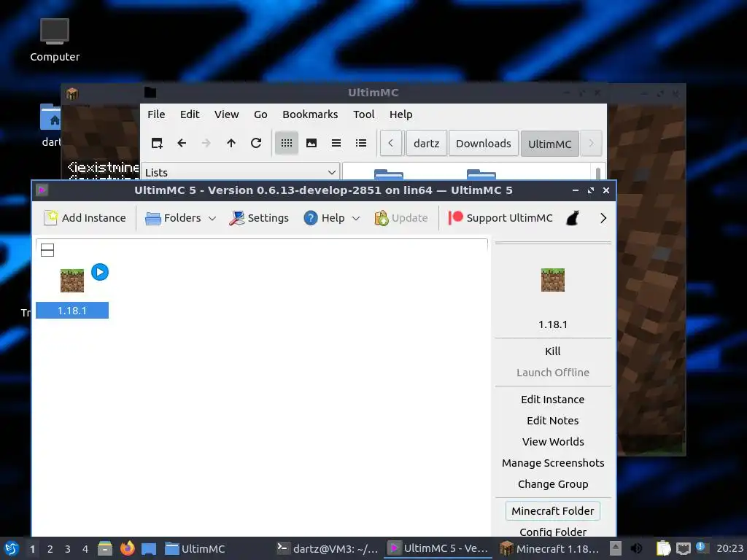The width and height of the screenshot is (747, 560).
Task: Open UltimMC Settings
Action: pyautogui.click(x=259, y=218)
